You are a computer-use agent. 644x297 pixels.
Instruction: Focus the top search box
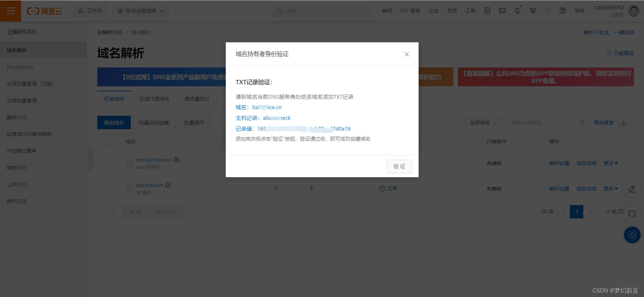322,11
